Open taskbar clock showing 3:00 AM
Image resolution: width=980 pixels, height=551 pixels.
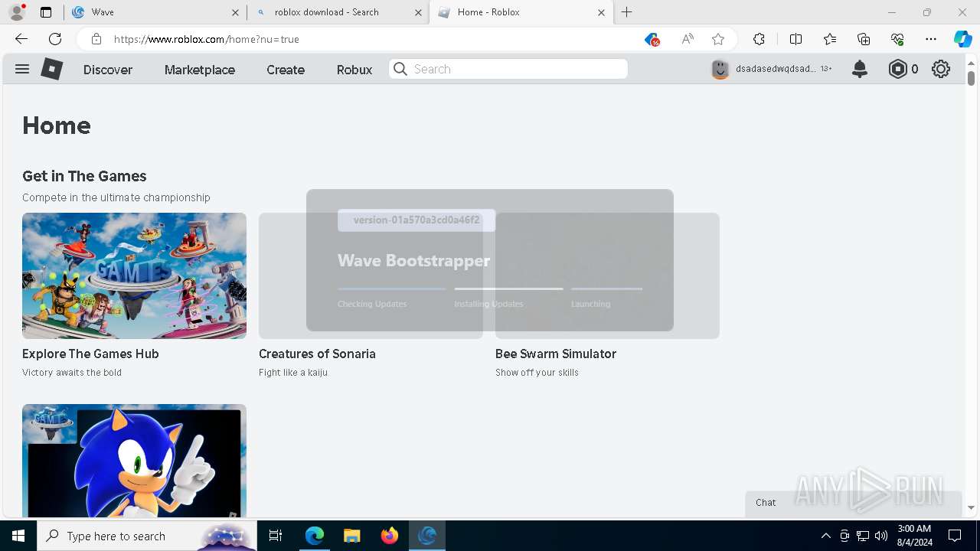(913, 536)
